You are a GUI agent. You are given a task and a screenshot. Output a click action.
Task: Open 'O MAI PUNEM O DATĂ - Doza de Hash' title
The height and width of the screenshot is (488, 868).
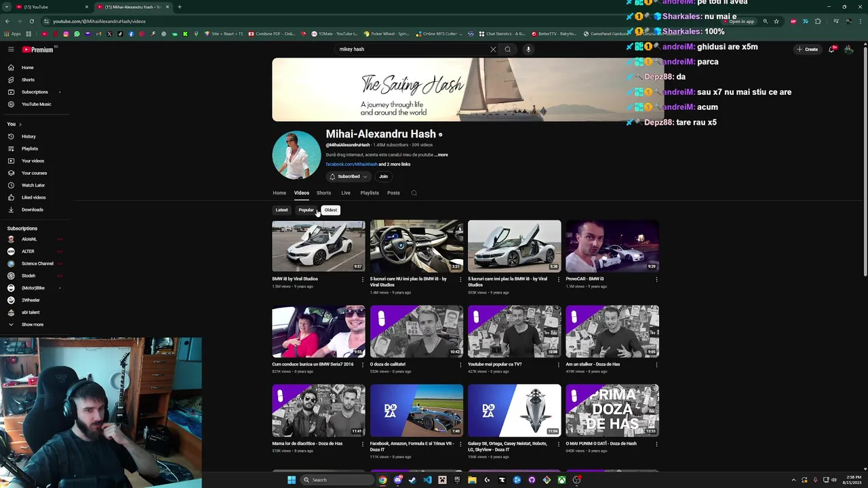click(601, 443)
